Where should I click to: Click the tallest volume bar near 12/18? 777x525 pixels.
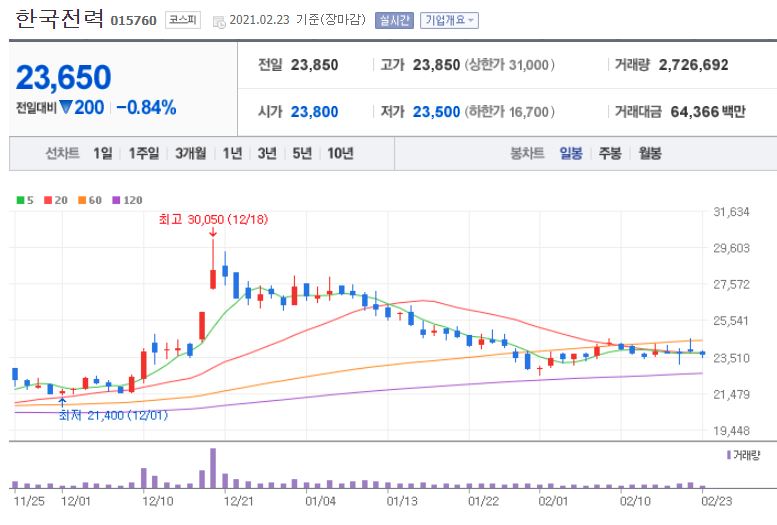(x=213, y=468)
